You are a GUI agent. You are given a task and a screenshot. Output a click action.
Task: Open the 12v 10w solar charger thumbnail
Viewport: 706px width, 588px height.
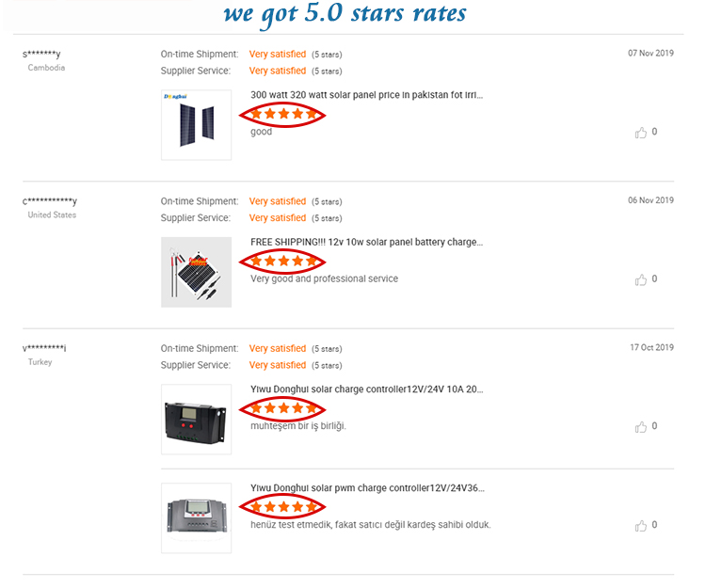pos(196,272)
